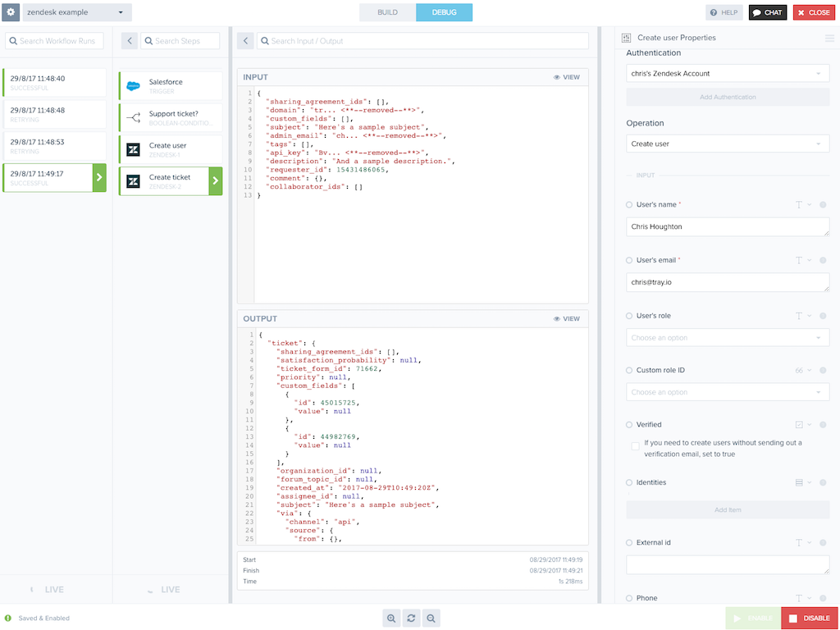Open the workflow settings gear icon
Screen dimensions: 840x630
(x=11, y=12)
